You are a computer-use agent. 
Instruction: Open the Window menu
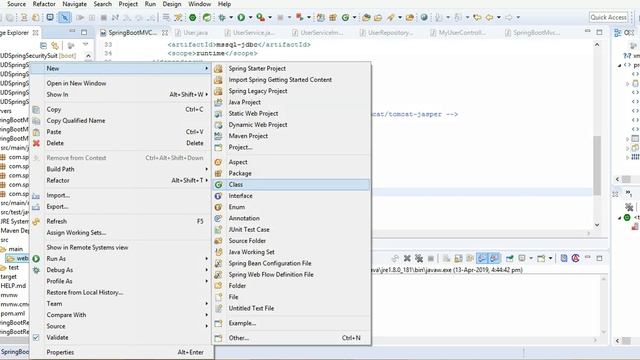click(200, 4)
